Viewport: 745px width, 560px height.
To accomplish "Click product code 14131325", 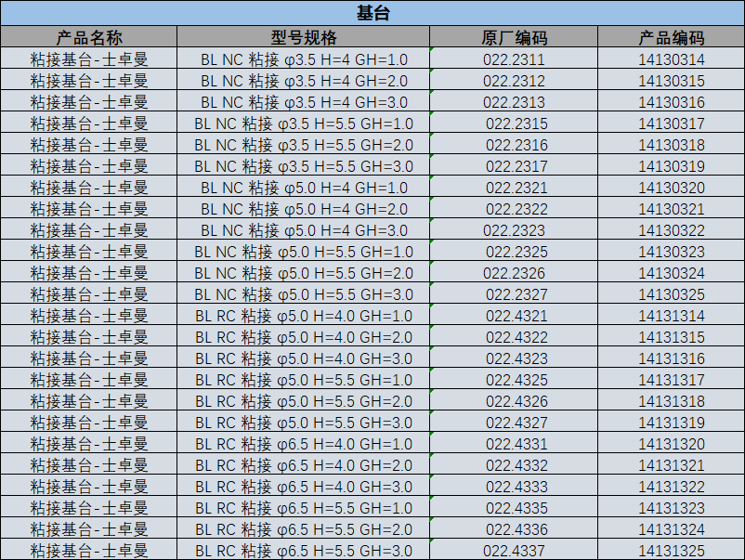I will click(x=671, y=551).
